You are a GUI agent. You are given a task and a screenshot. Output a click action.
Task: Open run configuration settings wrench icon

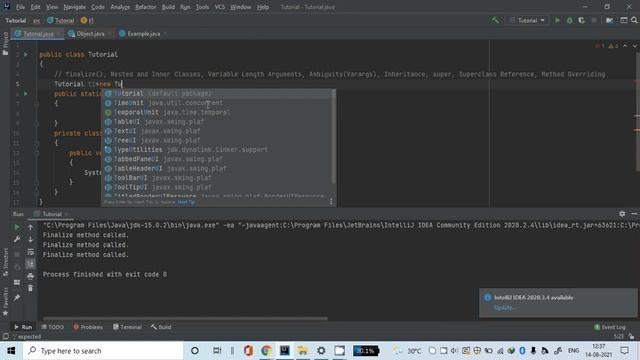(x=17, y=240)
